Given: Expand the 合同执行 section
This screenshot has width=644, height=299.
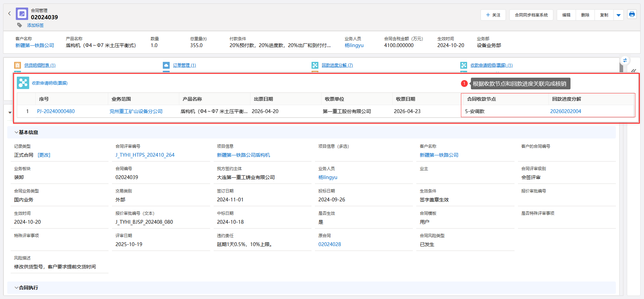Looking at the screenshot, I should pyautogui.click(x=16, y=288).
